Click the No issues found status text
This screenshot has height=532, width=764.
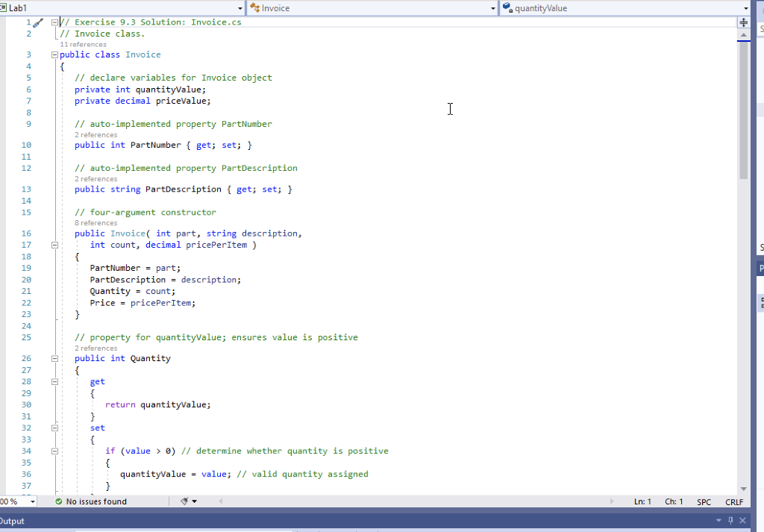point(96,501)
